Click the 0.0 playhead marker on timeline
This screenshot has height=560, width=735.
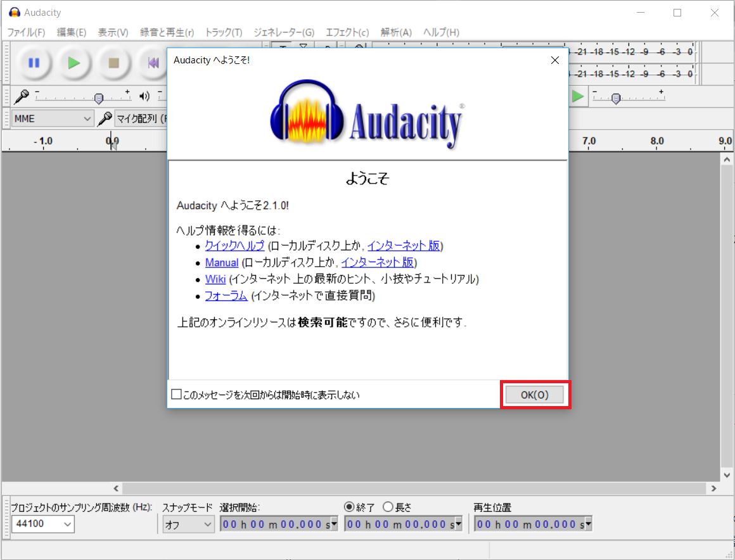(x=113, y=143)
